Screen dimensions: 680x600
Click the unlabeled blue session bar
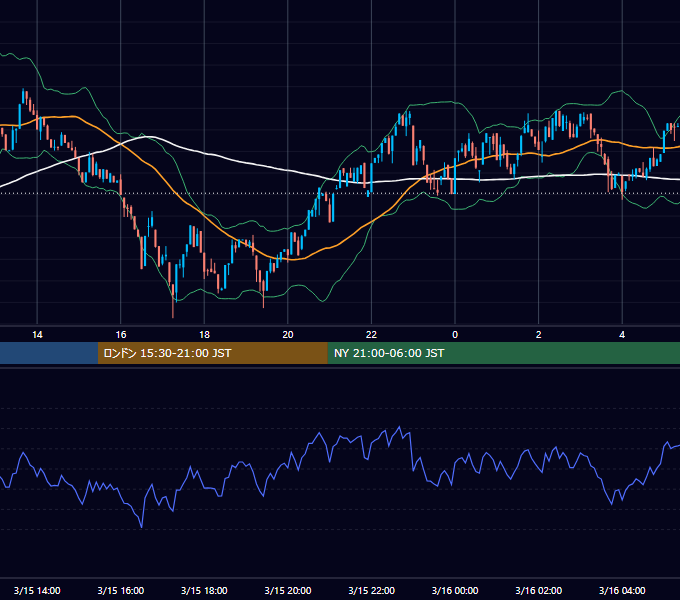[49, 353]
